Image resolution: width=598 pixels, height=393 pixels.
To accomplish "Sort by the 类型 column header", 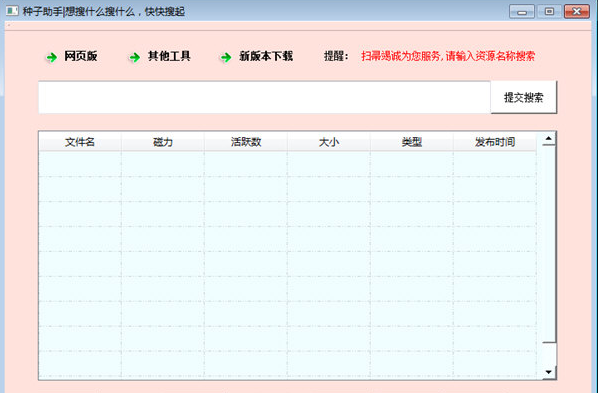I will click(412, 142).
